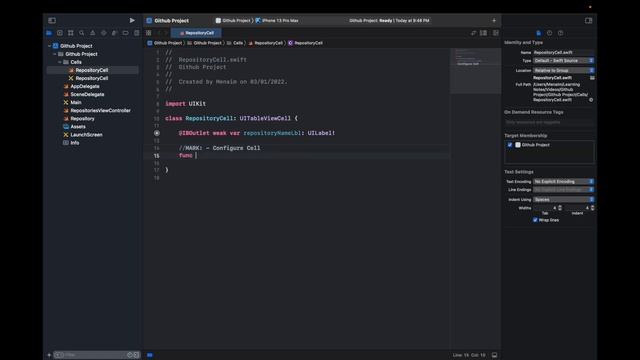
Task: Open the Location Relative to Group dropdown
Action: (563, 70)
